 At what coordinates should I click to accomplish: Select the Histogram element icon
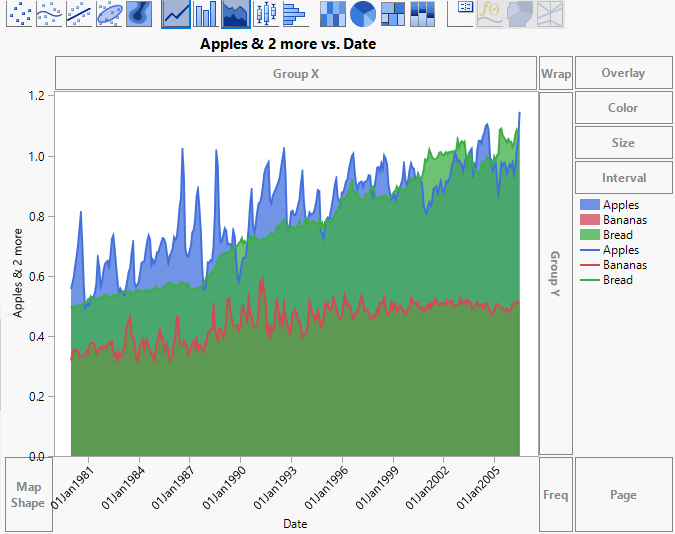(x=294, y=13)
